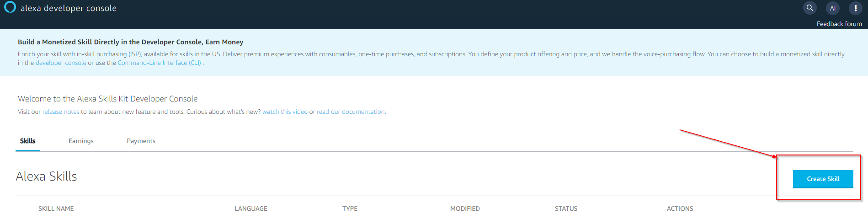Open the developer console link in banner
Image resolution: width=868 pixels, height=224 pixels.
coord(61,63)
